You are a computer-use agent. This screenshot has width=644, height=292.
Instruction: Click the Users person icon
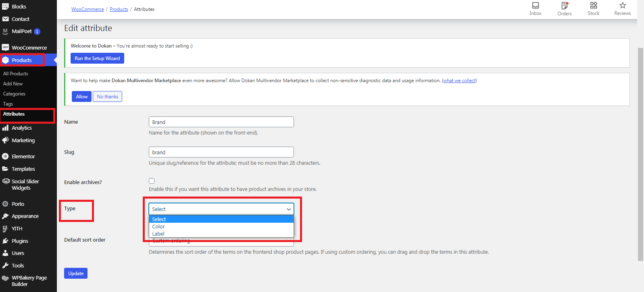5,253
